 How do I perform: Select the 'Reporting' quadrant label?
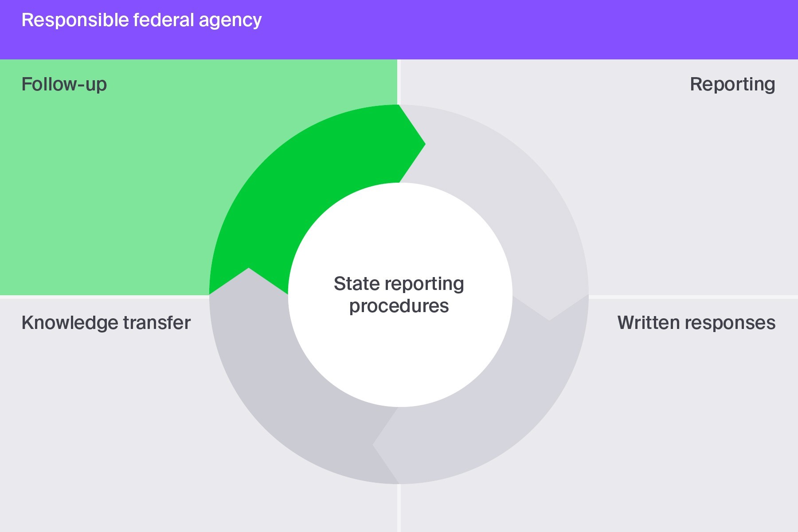[x=732, y=84]
